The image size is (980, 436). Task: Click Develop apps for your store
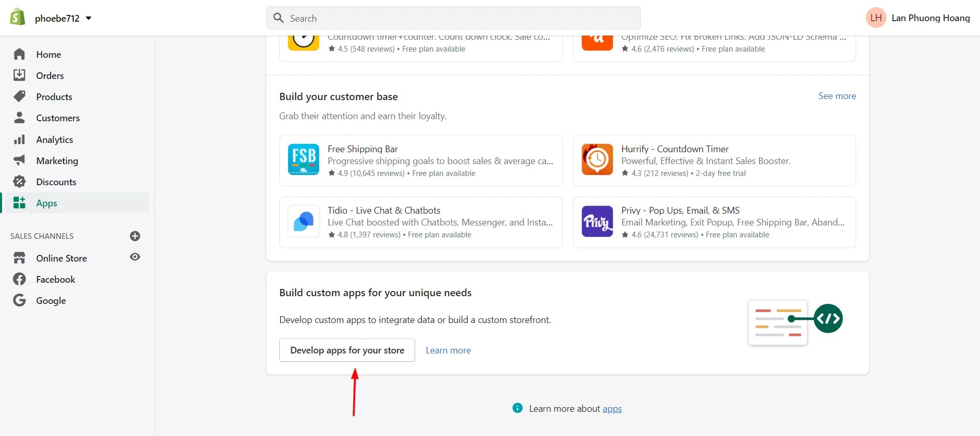[346, 350]
